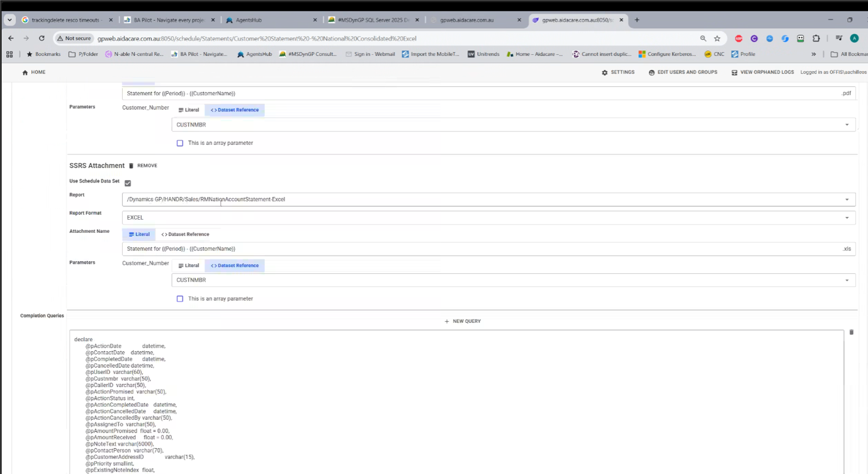The height and width of the screenshot is (474, 868).
Task: Open SETTINGS from the header
Action: coord(618,72)
